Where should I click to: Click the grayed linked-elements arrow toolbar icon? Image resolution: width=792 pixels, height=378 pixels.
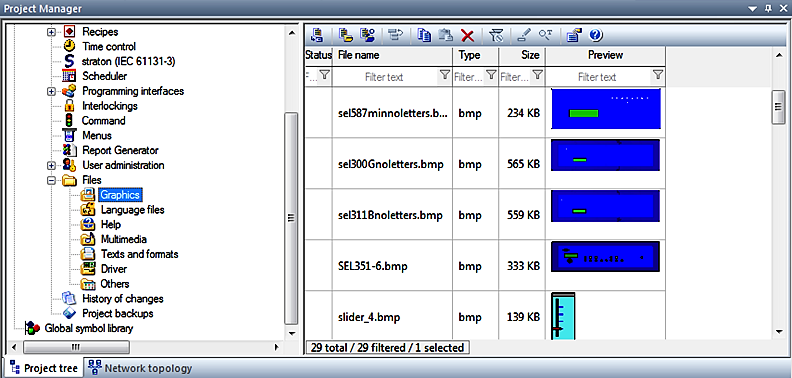(x=395, y=35)
